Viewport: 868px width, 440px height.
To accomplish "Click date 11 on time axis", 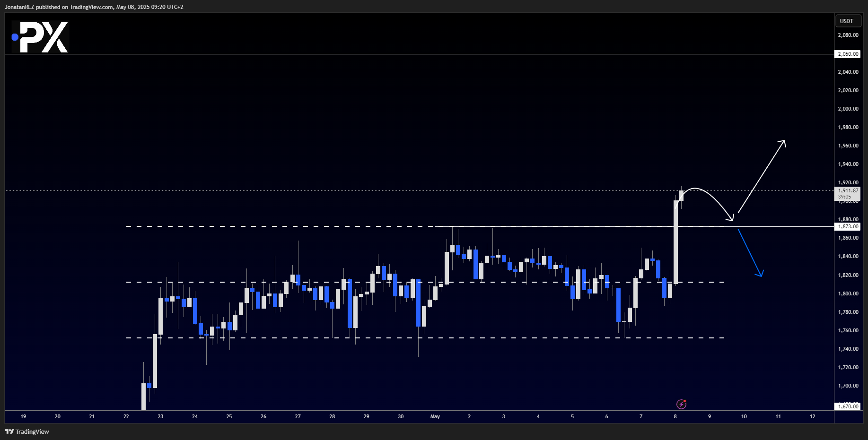I will [x=778, y=416].
